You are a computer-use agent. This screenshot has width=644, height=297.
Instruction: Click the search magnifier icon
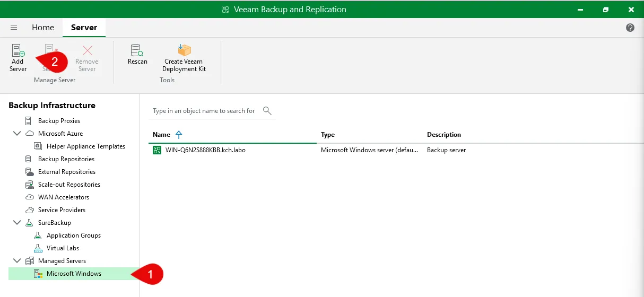(267, 111)
